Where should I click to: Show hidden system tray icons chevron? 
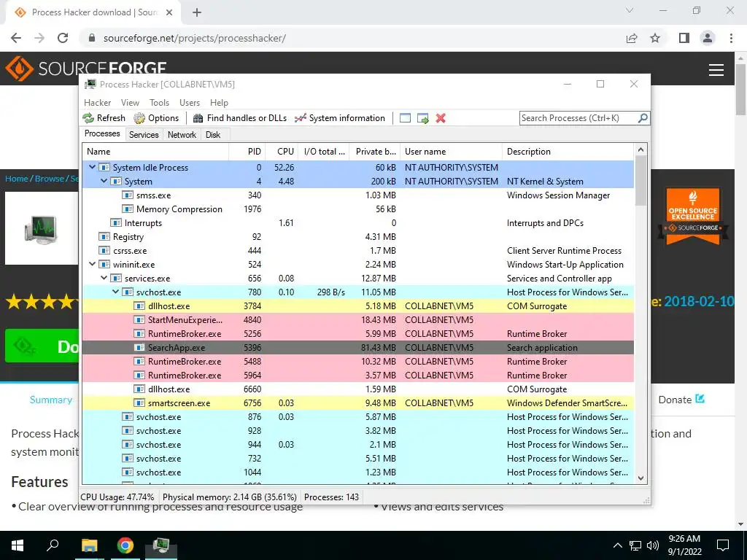click(x=617, y=545)
